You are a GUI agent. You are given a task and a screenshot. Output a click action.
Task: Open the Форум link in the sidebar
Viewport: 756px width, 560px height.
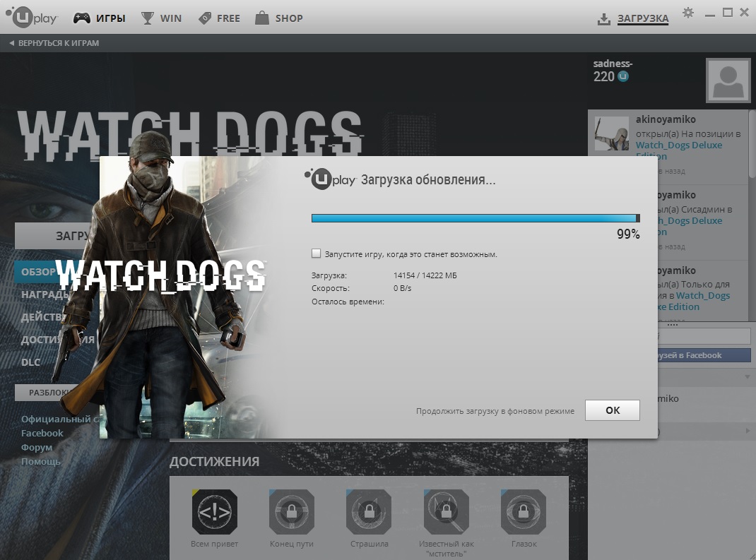(x=37, y=447)
